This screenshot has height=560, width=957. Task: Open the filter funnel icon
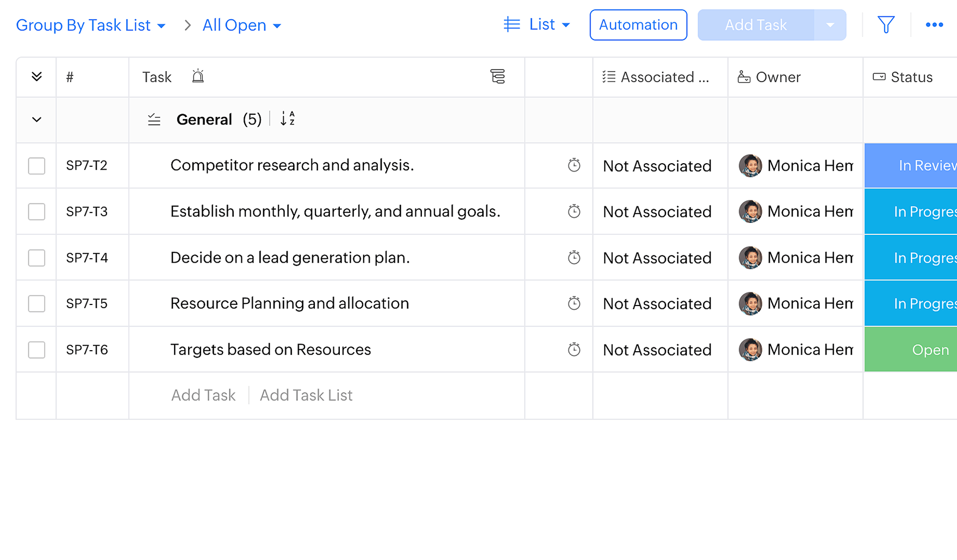pos(886,25)
